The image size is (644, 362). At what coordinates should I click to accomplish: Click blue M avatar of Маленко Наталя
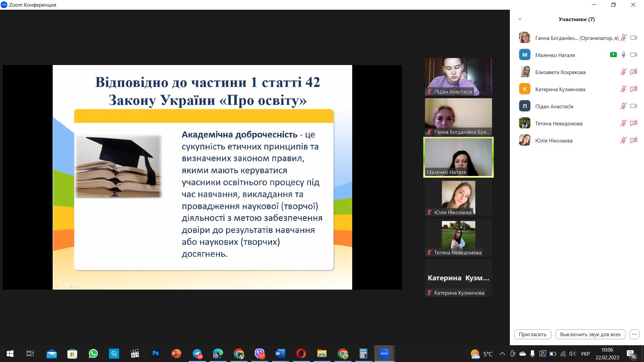coord(525,55)
